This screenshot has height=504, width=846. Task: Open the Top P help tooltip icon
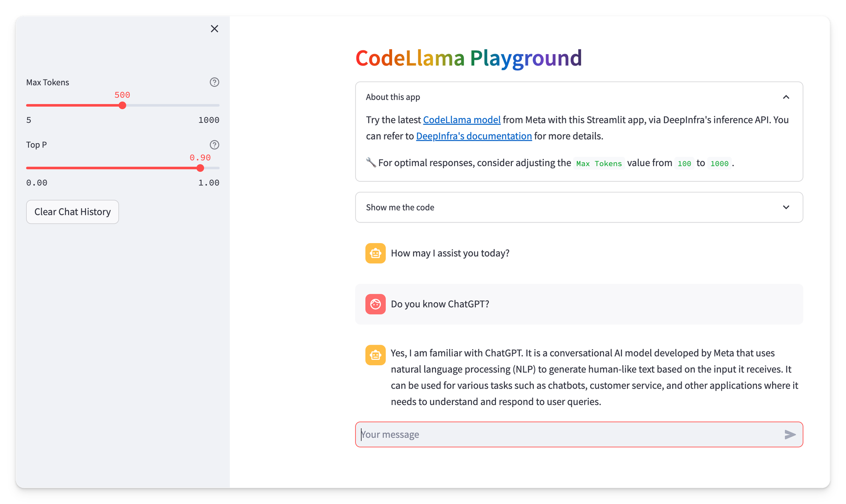pyautogui.click(x=214, y=145)
